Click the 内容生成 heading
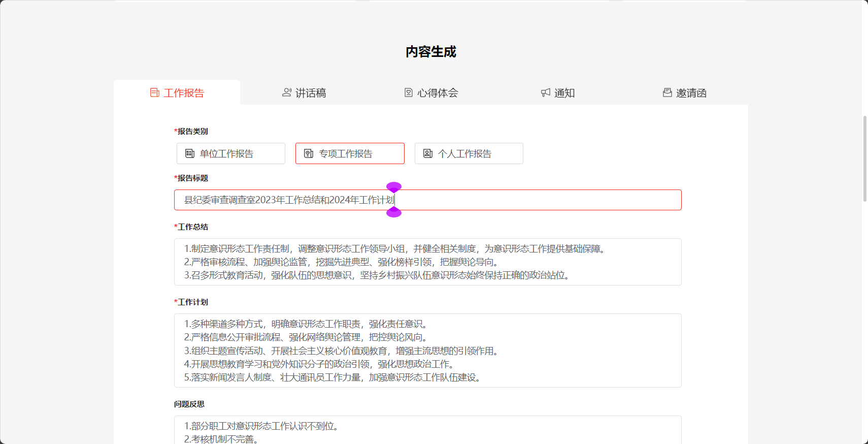 pos(431,52)
